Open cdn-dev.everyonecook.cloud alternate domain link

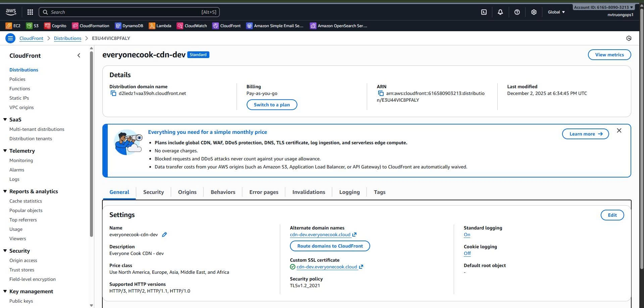(x=320, y=235)
